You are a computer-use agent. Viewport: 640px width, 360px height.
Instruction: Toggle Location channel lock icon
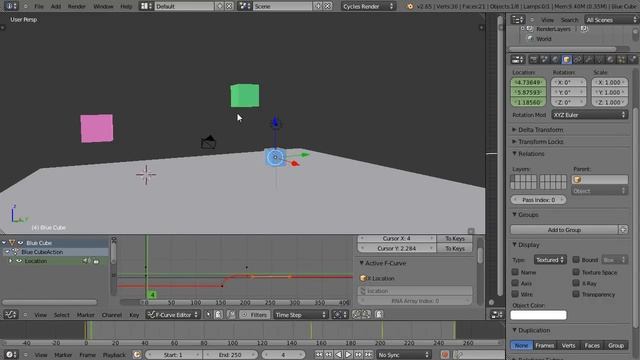(96, 261)
